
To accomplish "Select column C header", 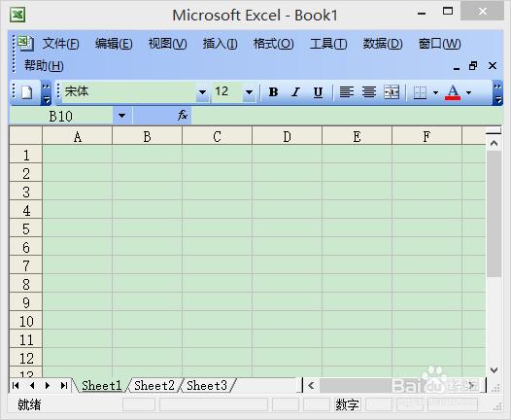I will (x=217, y=136).
